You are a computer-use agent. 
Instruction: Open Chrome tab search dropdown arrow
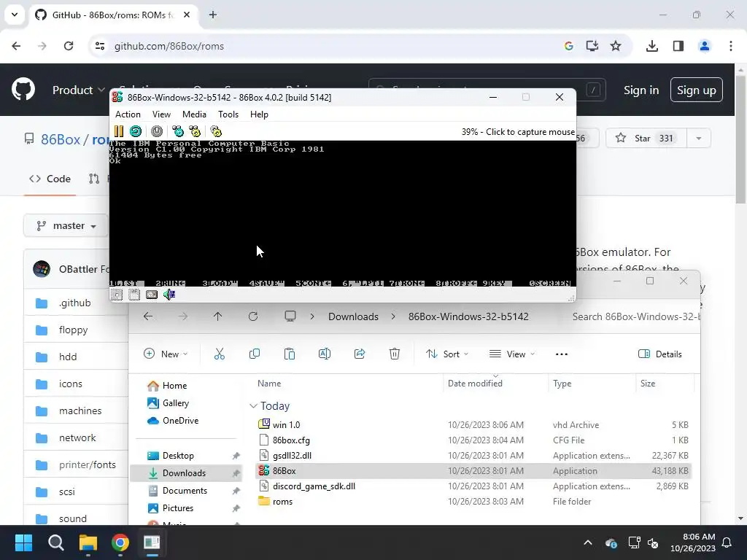pyautogui.click(x=15, y=15)
